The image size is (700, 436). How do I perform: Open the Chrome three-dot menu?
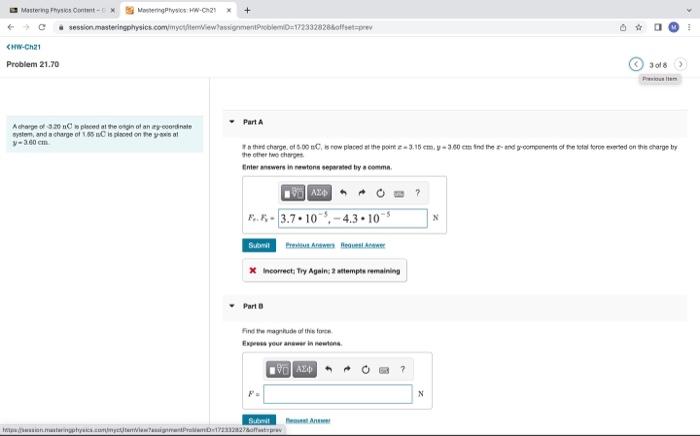pyautogui.click(x=689, y=27)
